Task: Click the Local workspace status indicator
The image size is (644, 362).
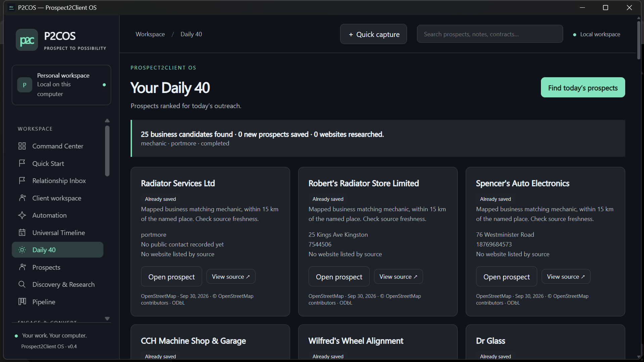Action: [x=596, y=34]
